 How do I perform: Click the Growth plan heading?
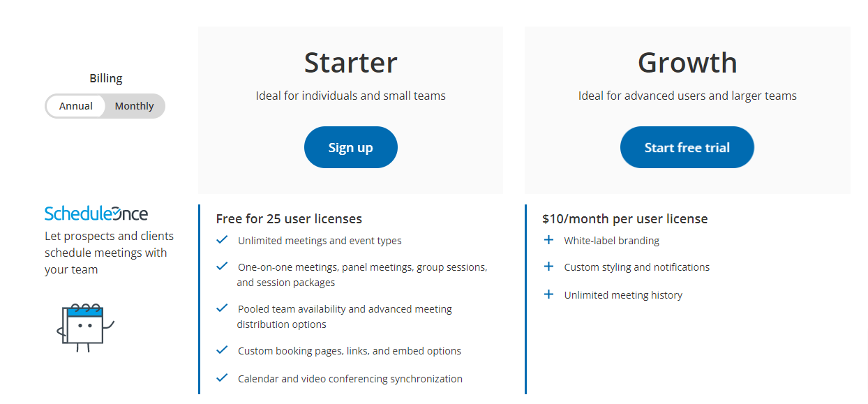coord(687,63)
